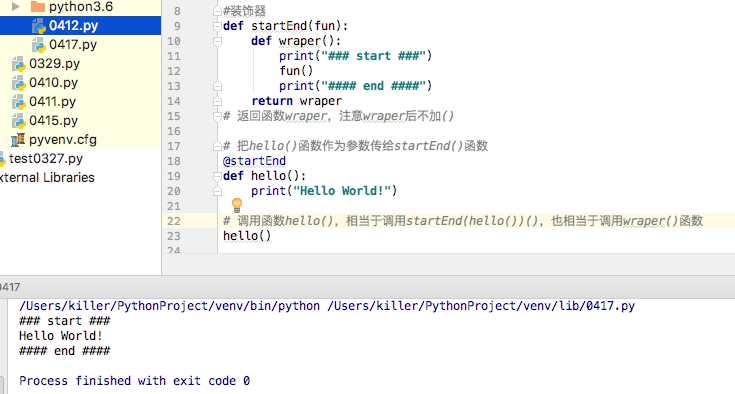Click the '#### end ####' console output line

65,351
